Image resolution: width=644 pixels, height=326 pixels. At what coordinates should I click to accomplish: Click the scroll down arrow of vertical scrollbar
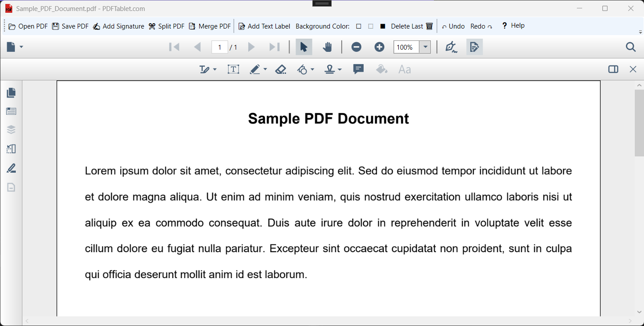[x=639, y=312]
